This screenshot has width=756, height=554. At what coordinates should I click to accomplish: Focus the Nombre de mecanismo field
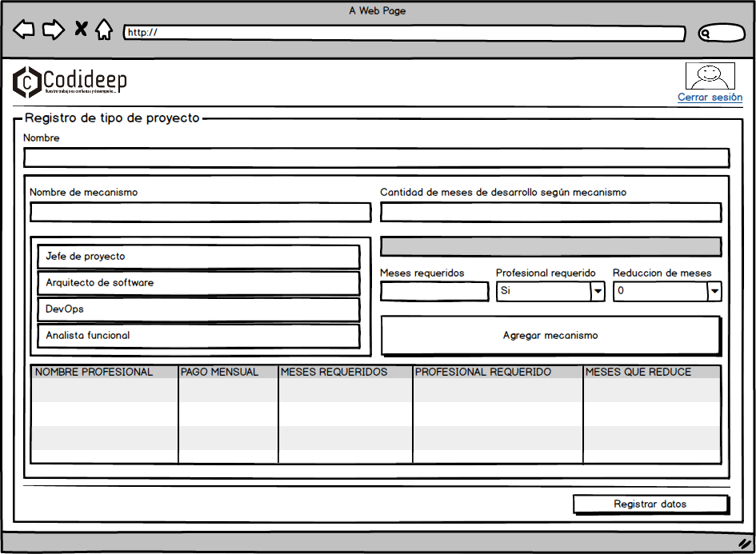click(200, 212)
